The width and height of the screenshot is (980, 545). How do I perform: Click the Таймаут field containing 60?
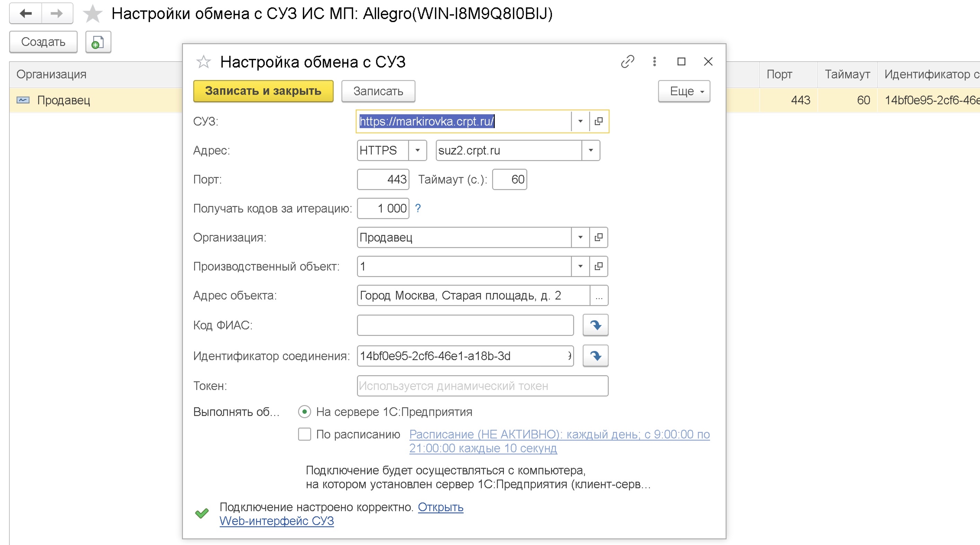click(x=509, y=179)
